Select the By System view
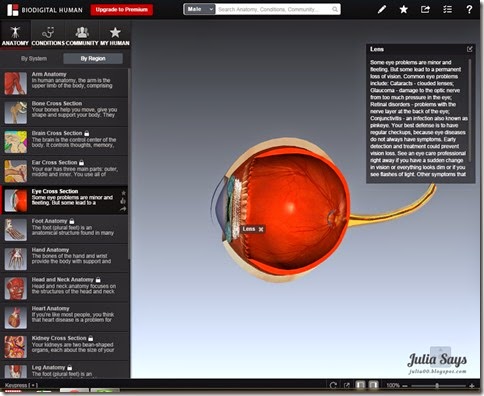 pos(34,59)
